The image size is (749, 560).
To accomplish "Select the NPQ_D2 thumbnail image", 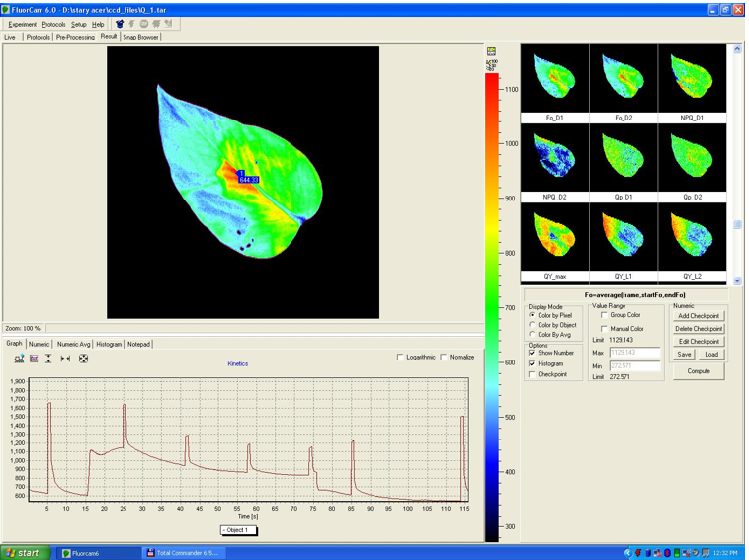I will [x=555, y=158].
